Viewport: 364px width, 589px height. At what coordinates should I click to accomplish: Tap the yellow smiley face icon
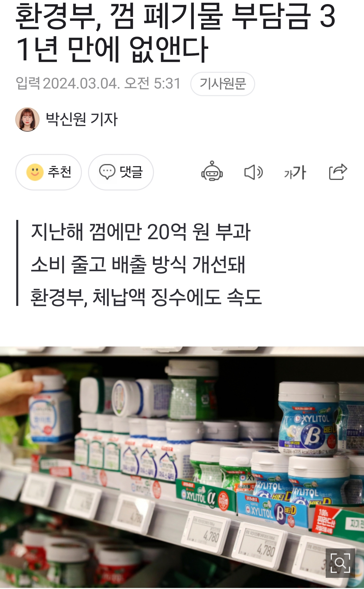pos(35,172)
